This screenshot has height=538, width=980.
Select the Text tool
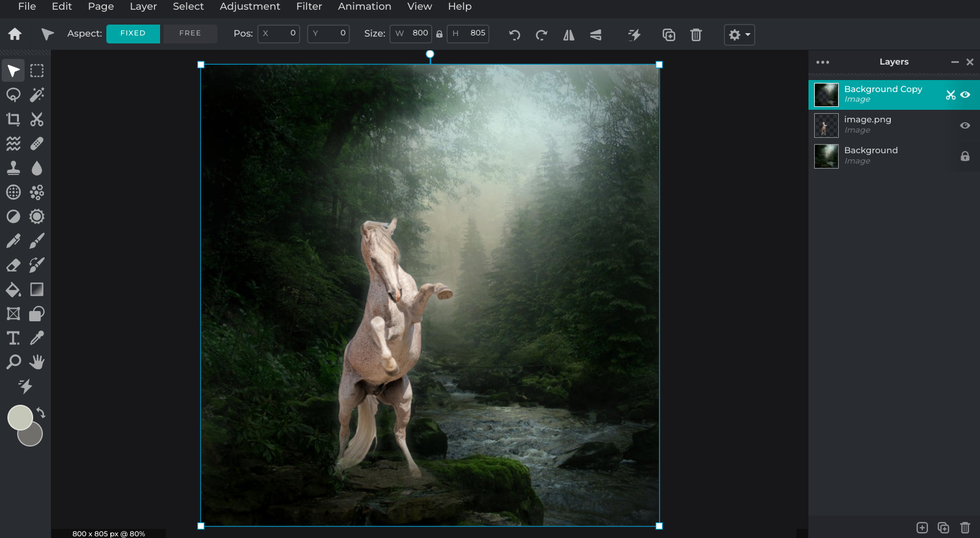click(x=13, y=338)
